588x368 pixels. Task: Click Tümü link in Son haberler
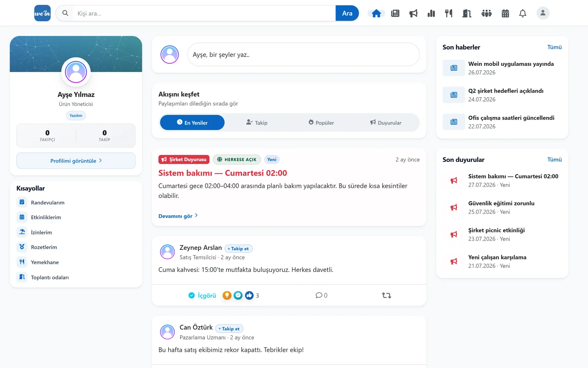coord(554,47)
